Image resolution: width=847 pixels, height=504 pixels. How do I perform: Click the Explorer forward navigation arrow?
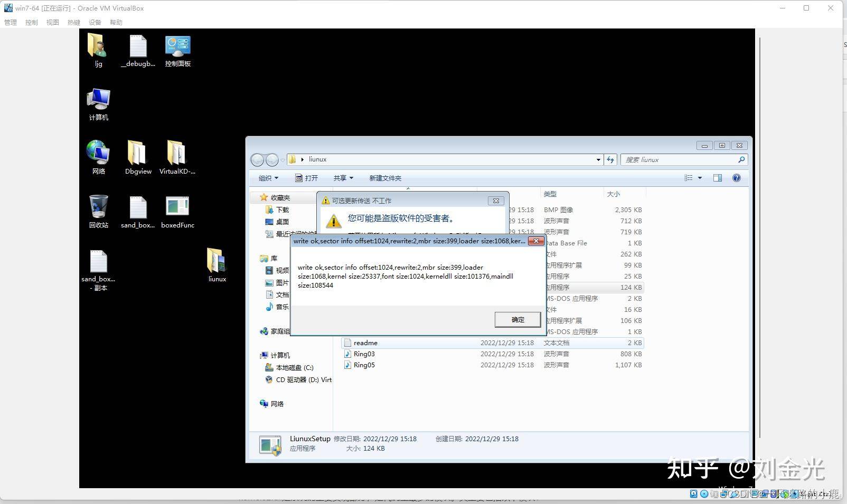(x=271, y=159)
